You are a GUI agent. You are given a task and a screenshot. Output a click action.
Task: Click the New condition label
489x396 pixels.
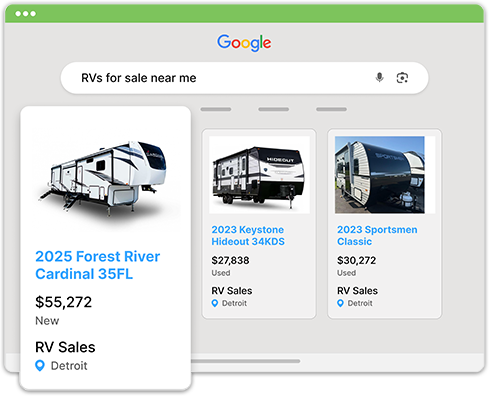point(47,321)
